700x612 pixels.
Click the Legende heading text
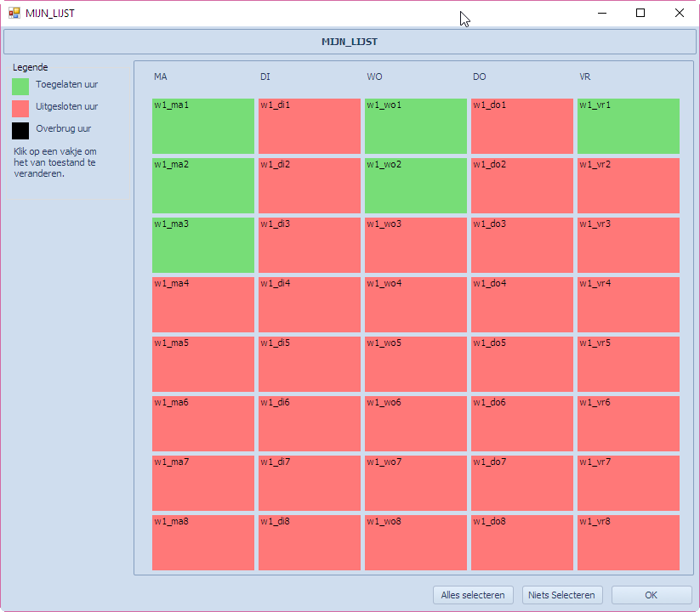[x=31, y=67]
